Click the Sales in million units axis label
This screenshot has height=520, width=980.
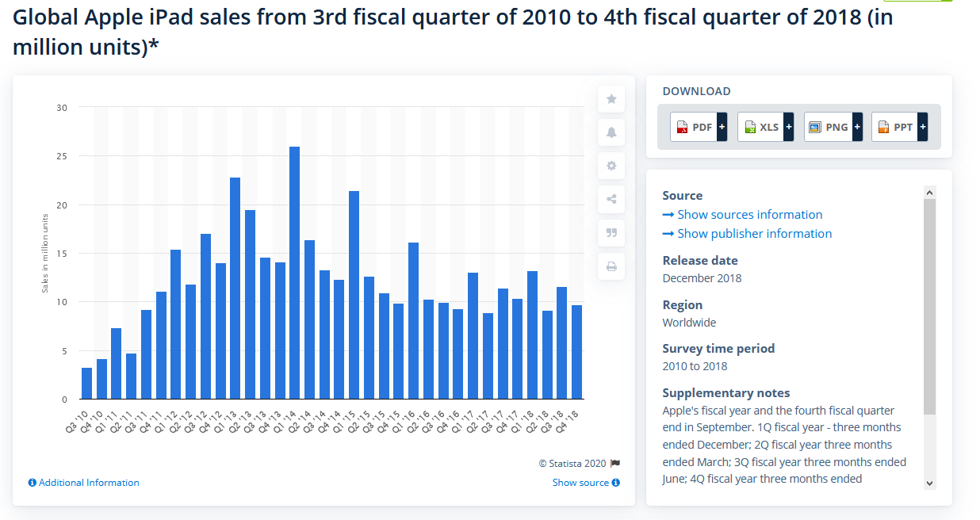45,254
